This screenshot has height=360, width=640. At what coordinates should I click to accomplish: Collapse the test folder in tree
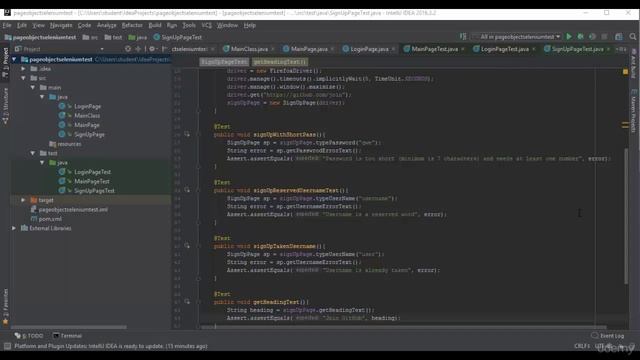click(x=33, y=153)
